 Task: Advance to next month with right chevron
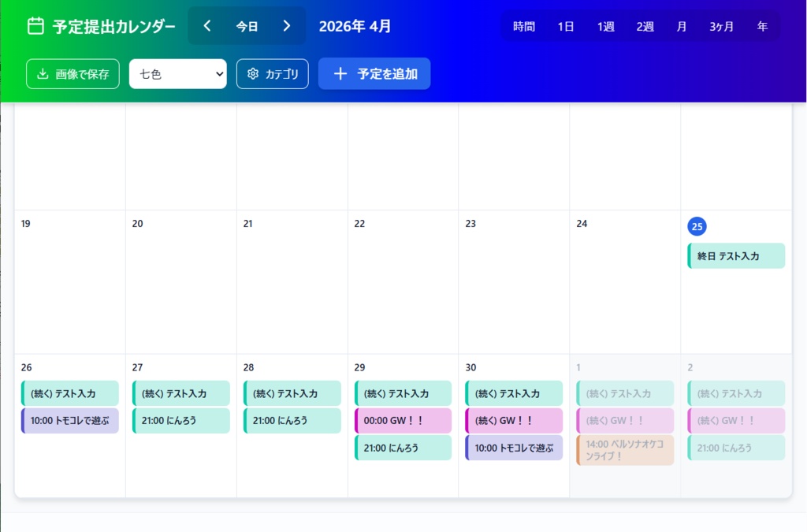(286, 26)
